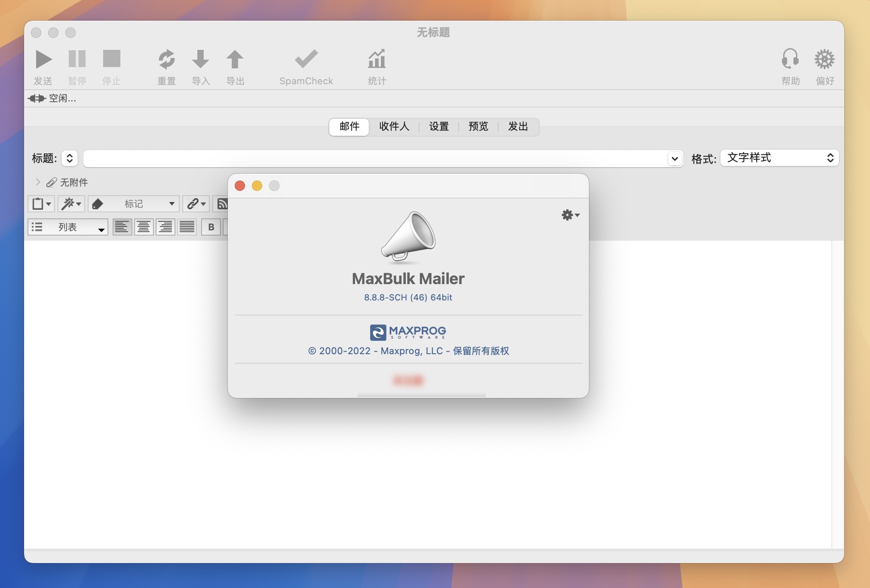Select the 重置 reset icon in the toolbar
This screenshot has height=588, width=870.
coord(167,59)
